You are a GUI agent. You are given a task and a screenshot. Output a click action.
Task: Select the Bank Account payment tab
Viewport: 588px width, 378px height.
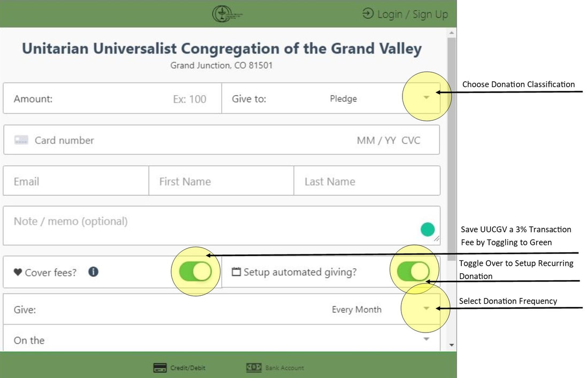275,367
